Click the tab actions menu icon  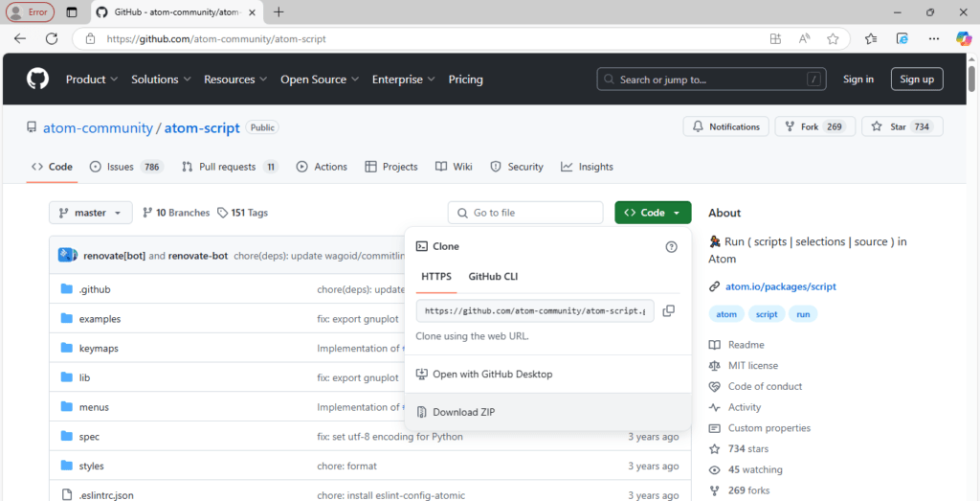point(72,11)
